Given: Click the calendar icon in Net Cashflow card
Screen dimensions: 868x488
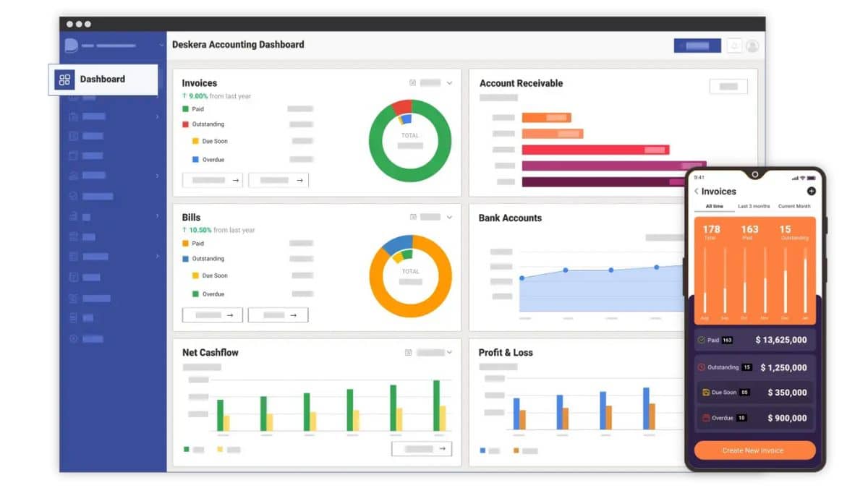Looking at the screenshot, I should 409,353.
